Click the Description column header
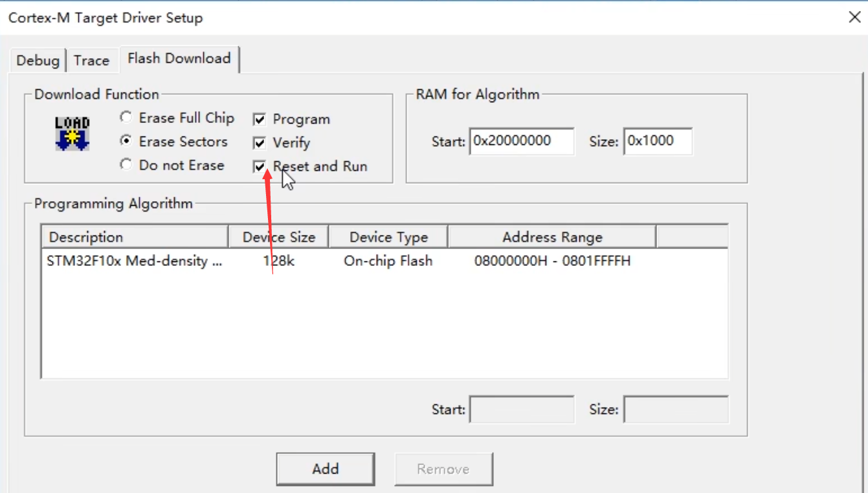 coord(135,237)
